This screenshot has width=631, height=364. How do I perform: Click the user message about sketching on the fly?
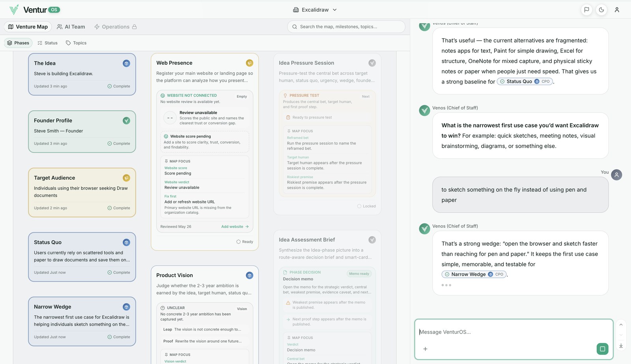pyautogui.click(x=520, y=195)
